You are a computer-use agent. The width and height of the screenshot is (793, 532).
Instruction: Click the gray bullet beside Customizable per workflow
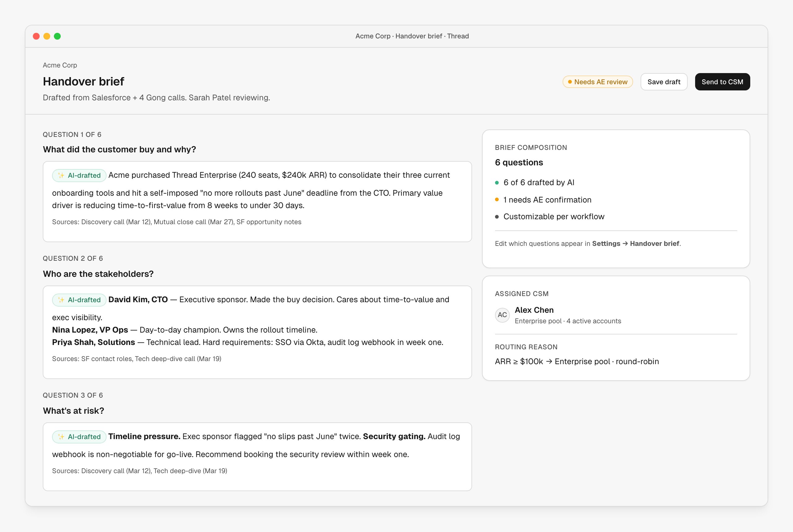497,217
